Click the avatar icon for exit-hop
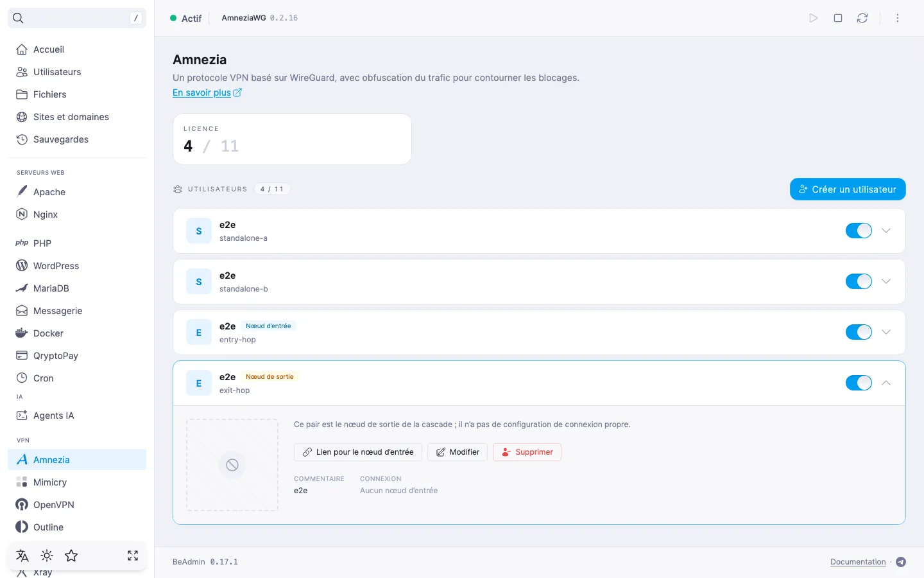924x578 pixels. 199,383
